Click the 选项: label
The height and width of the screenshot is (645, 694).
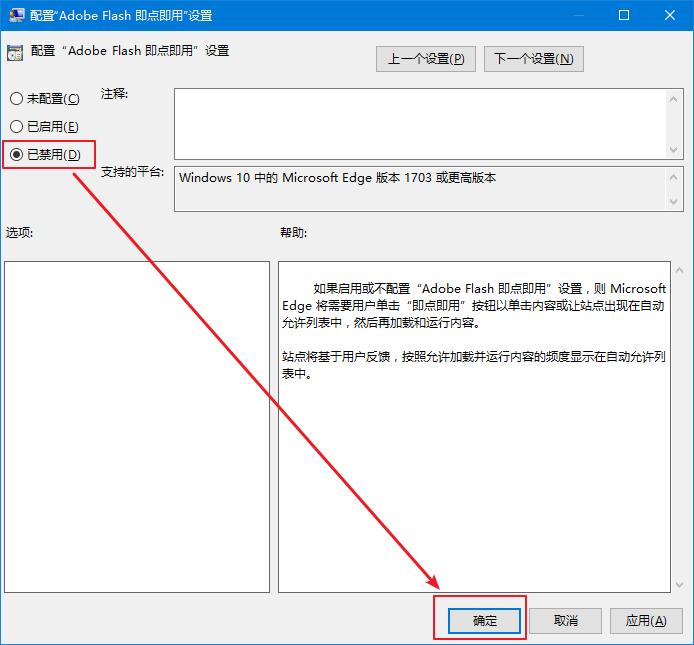(19, 232)
